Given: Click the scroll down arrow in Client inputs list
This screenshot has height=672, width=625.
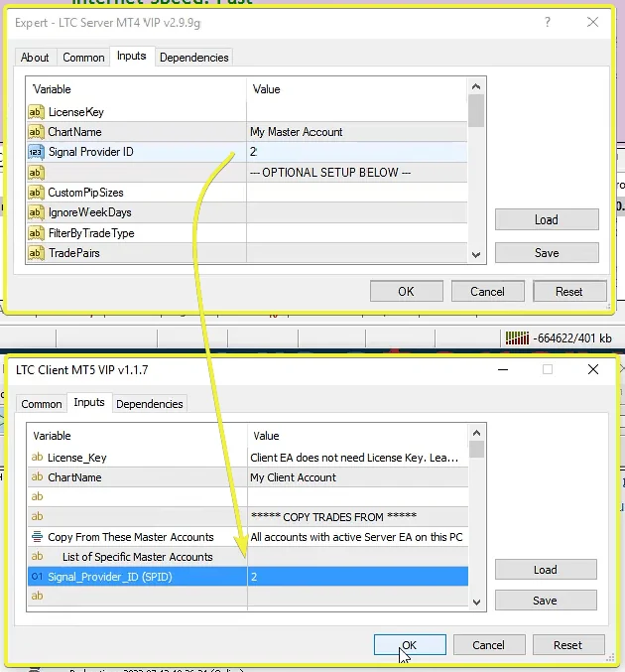Looking at the screenshot, I should click(x=476, y=603).
